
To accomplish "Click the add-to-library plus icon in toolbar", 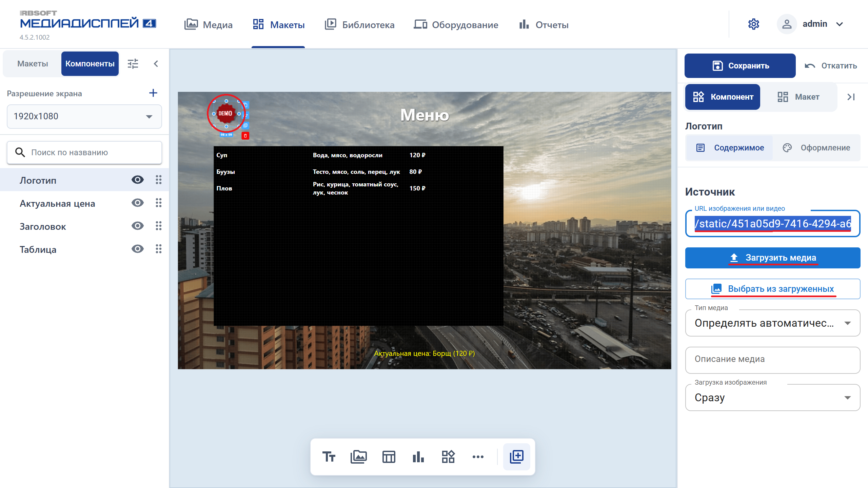I will pyautogui.click(x=517, y=456).
